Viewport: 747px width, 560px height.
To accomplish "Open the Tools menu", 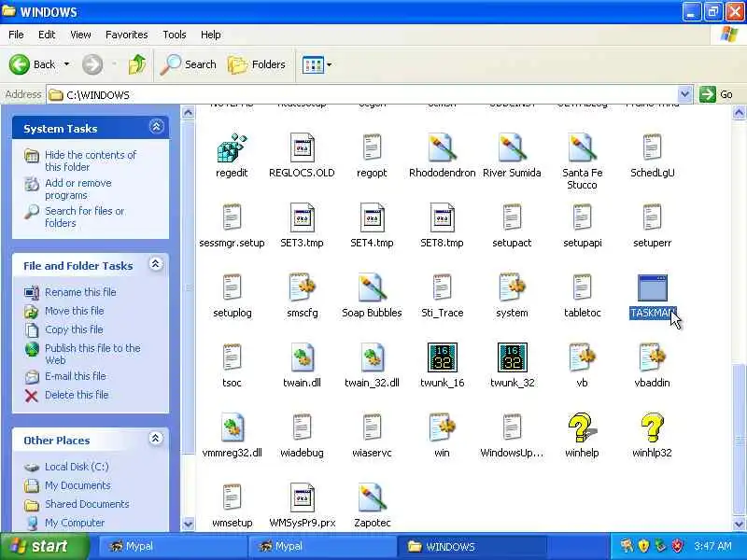I will click(175, 35).
